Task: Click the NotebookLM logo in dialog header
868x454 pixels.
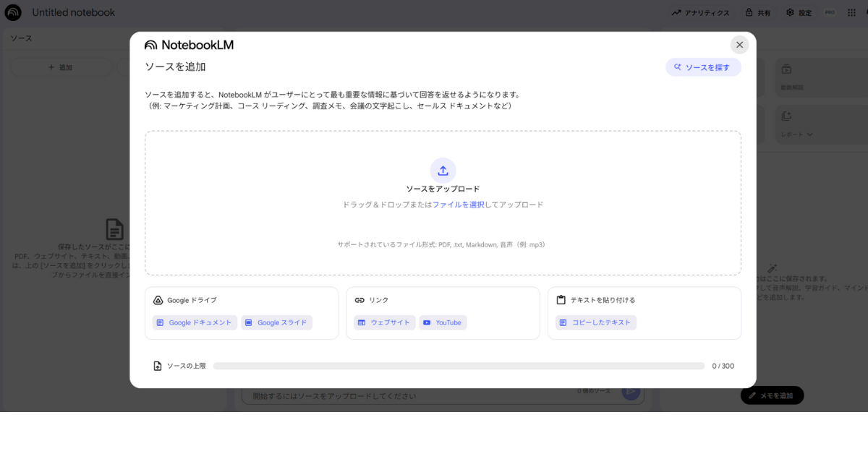Action: (x=189, y=45)
